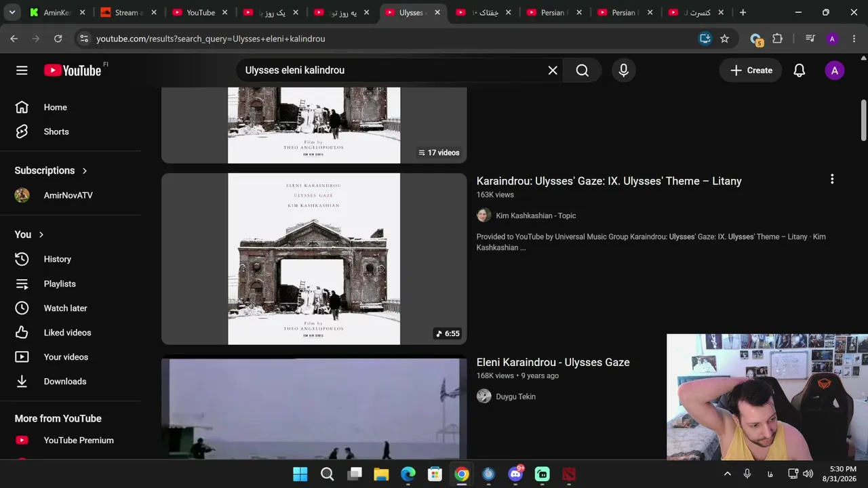The height and width of the screenshot is (488, 868).
Task: Play the 6:55 Litany video thumbnail
Action: click(x=314, y=259)
